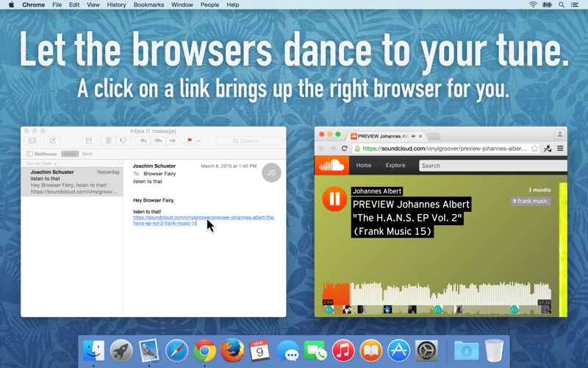Open Downloads folder in dock
The height and width of the screenshot is (368, 588).
click(467, 351)
